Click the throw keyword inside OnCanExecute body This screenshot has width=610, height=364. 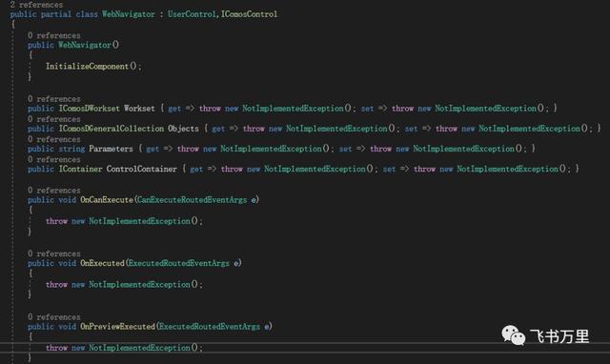pos(56,221)
